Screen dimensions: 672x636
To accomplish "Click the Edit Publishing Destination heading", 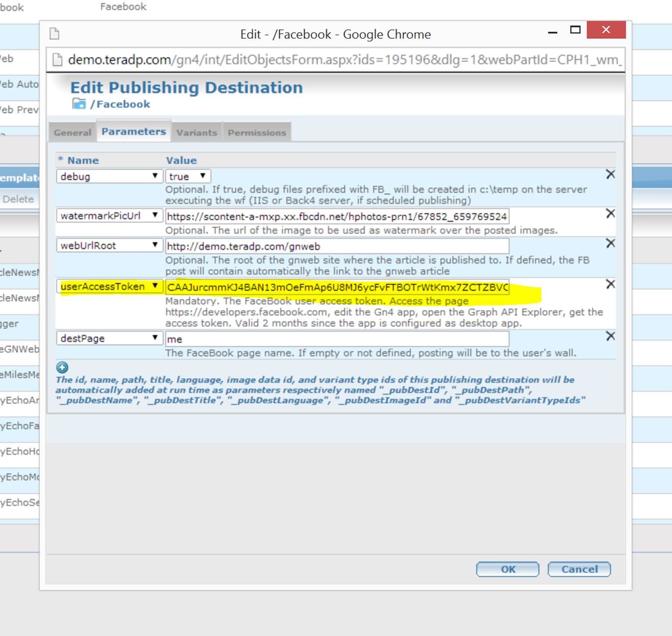I will coord(186,88).
